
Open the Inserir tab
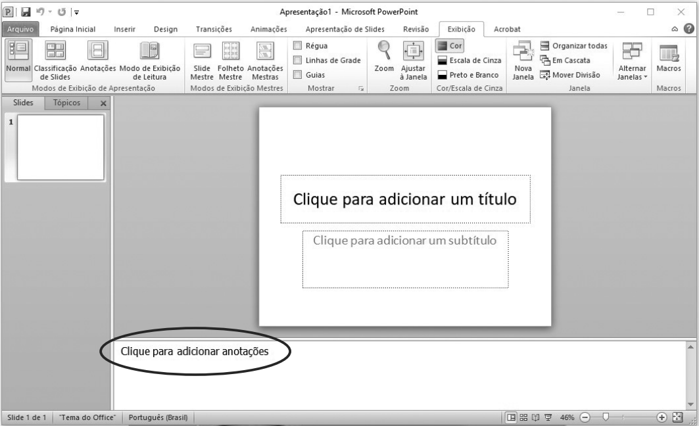[124, 29]
